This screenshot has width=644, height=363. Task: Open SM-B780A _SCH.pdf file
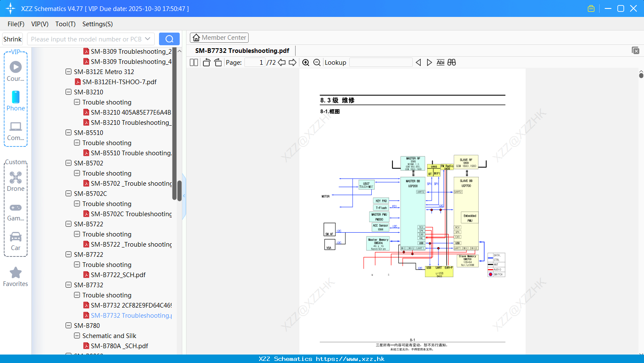tap(119, 346)
